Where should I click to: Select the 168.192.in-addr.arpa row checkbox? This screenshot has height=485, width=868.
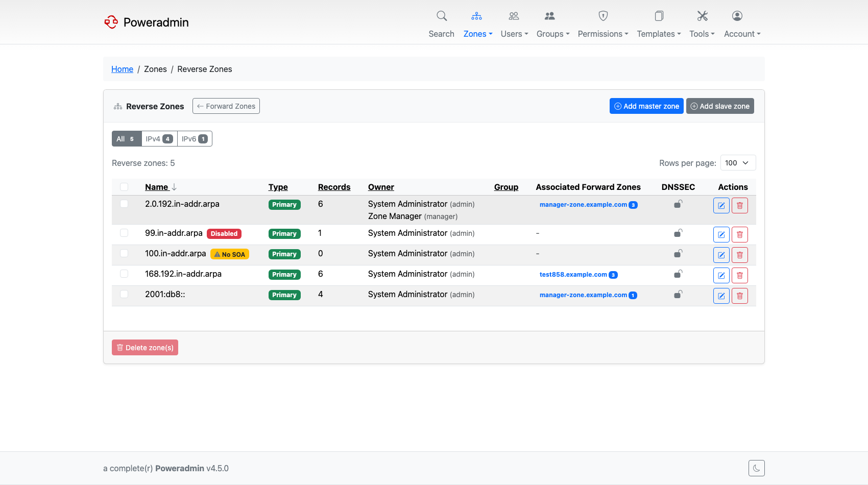(124, 274)
